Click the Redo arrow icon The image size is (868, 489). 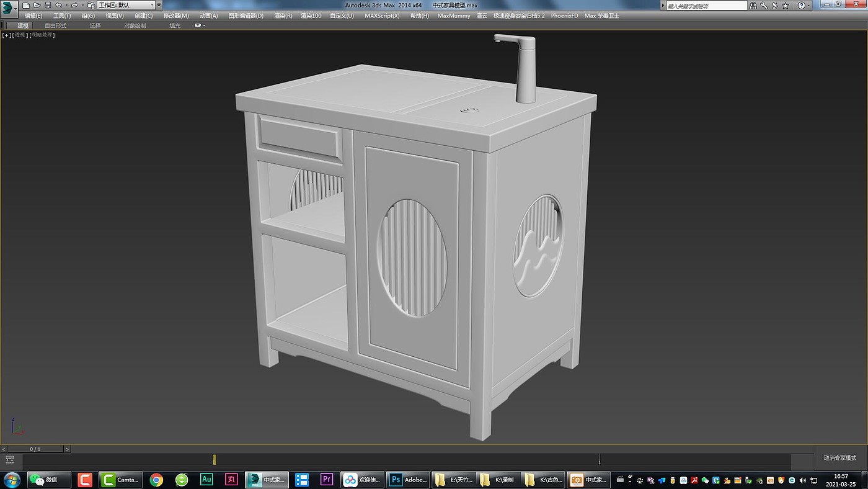[74, 5]
